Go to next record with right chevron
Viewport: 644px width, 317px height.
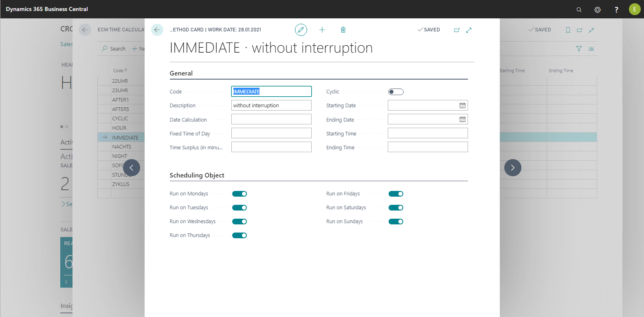(512, 168)
